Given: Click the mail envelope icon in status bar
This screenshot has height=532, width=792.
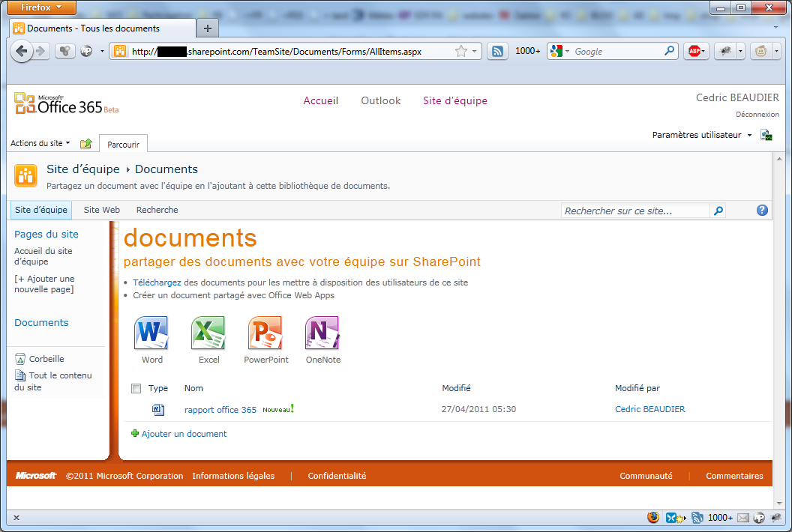Looking at the screenshot, I should pyautogui.click(x=743, y=517).
